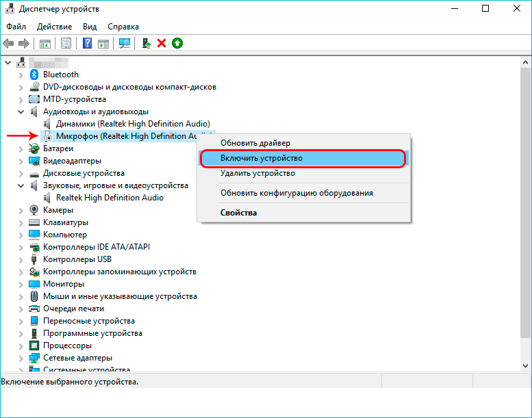The height and width of the screenshot is (418, 532).
Task: Click the Мониторы monitor icon
Action: pos(34,284)
